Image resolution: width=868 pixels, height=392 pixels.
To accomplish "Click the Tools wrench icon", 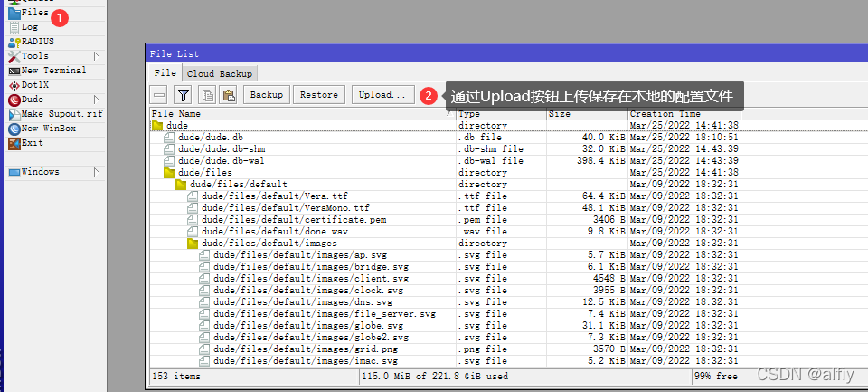I will [x=14, y=56].
